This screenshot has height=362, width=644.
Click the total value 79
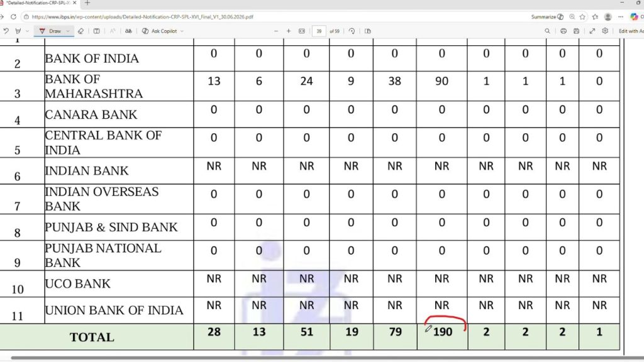coord(395,332)
